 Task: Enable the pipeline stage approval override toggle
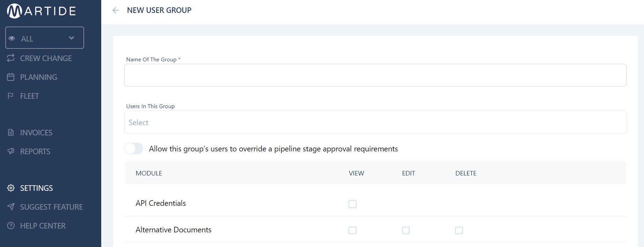point(134,149)
